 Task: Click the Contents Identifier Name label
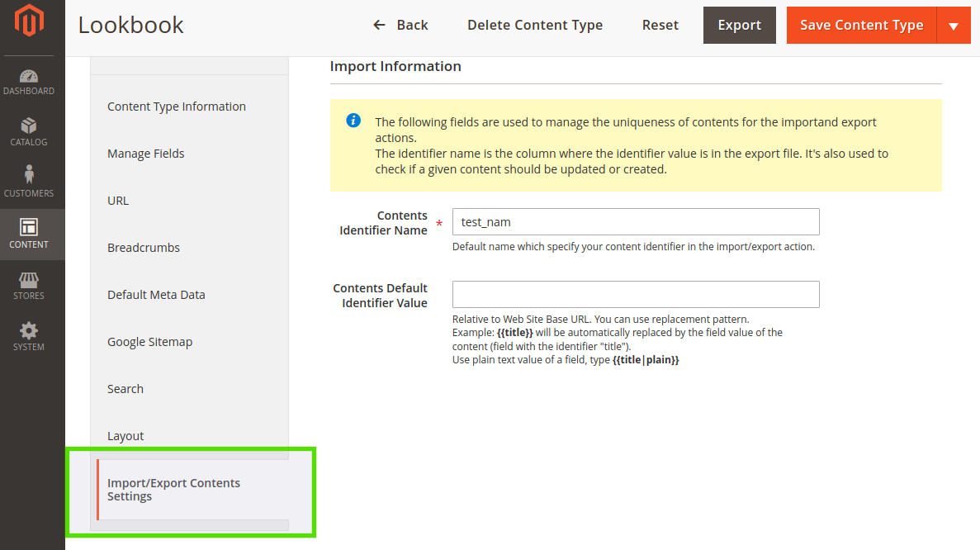384,222
